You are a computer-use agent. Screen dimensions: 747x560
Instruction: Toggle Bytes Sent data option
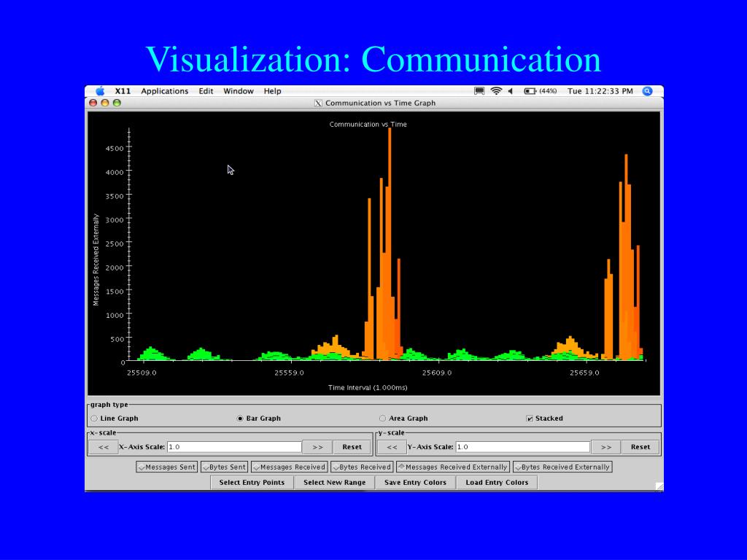click(x=225, y=467)
